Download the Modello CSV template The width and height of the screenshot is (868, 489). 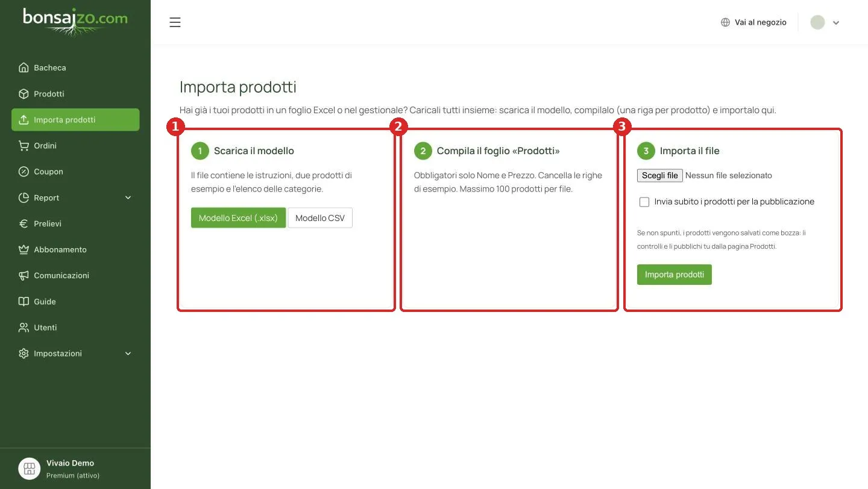[320, 218]
